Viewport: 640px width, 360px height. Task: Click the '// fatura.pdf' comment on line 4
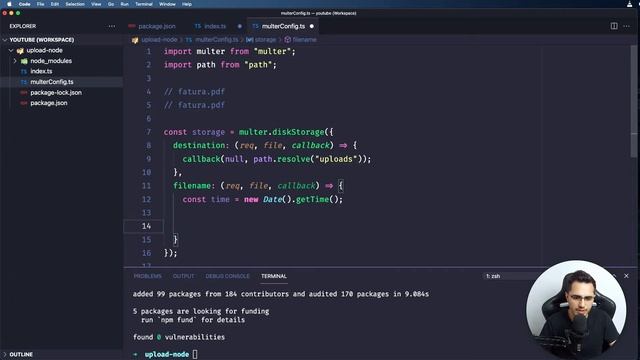pyautogui.click(x=194, y=91)
